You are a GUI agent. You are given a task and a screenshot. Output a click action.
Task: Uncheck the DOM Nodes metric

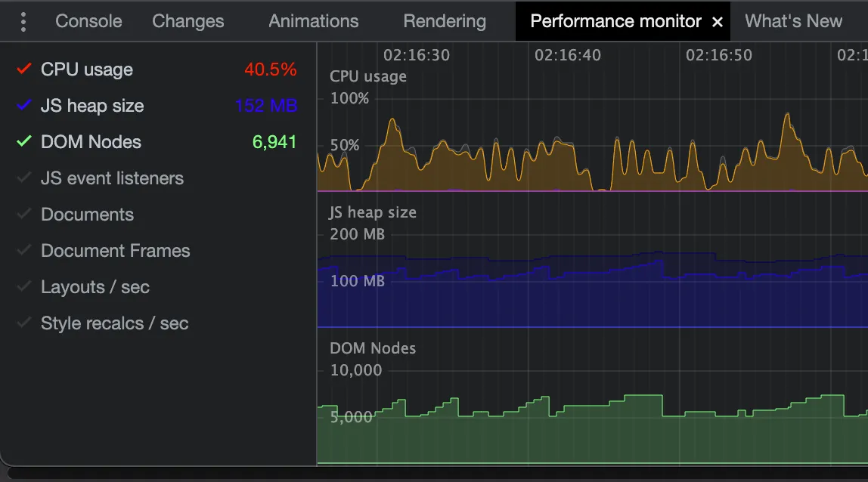pos(91,142)
